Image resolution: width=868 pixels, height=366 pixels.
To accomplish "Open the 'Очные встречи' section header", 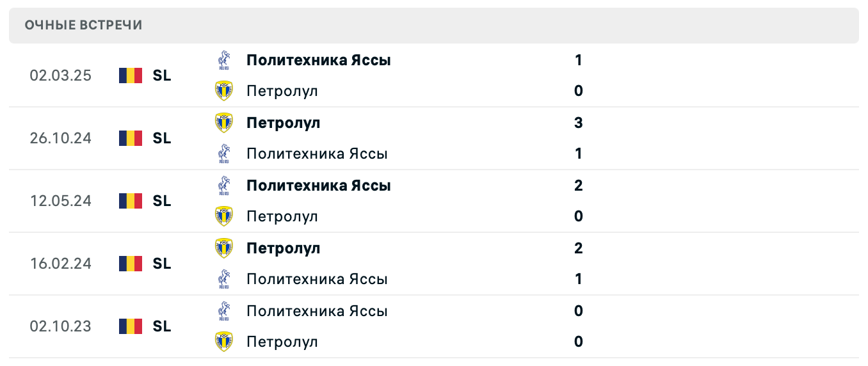I will tap(84, 26).
